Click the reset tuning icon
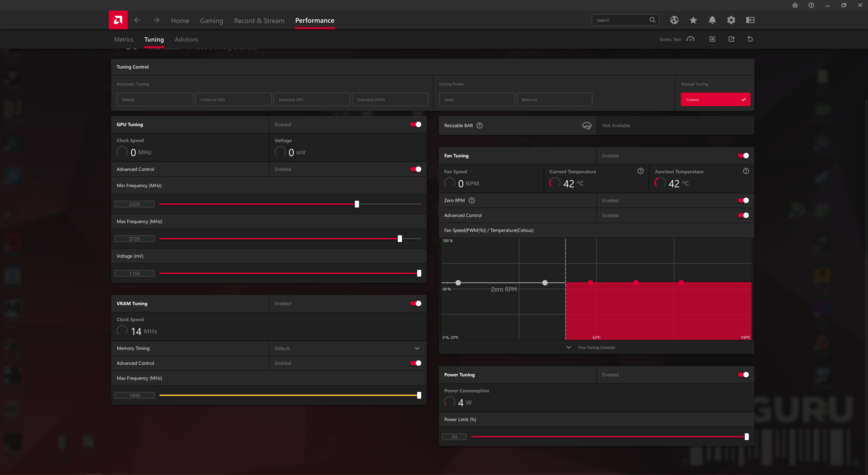Viewport: 868px width, 475px height. pos(750,39)
